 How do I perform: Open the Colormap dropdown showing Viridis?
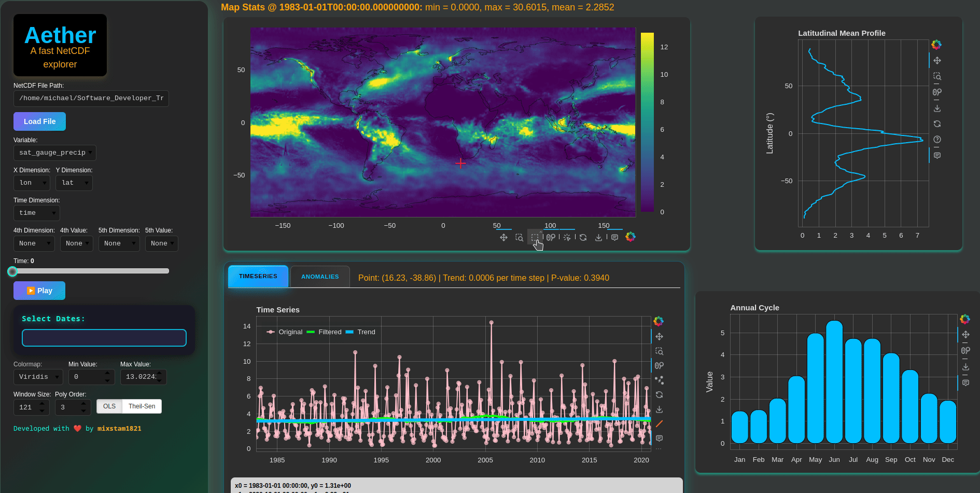tap(38, 377)
